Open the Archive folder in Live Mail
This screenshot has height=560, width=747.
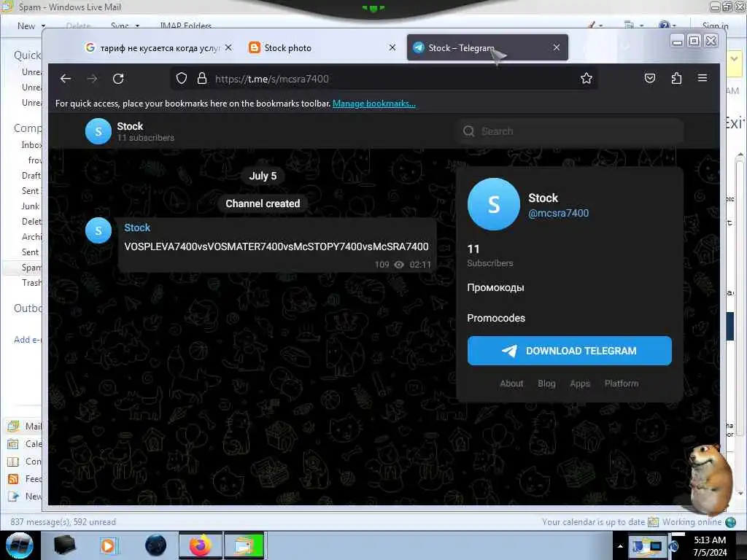[x=31, y=237]
